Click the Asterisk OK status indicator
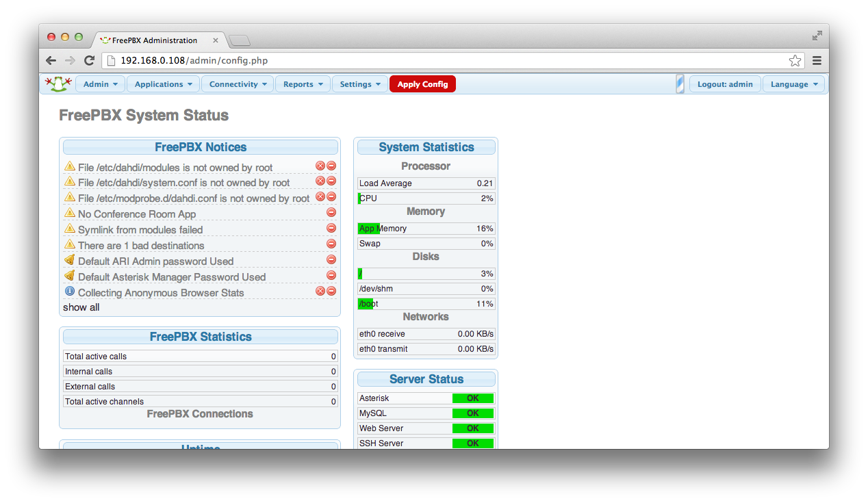Viewport: 868px width, 503px height. 473,398
